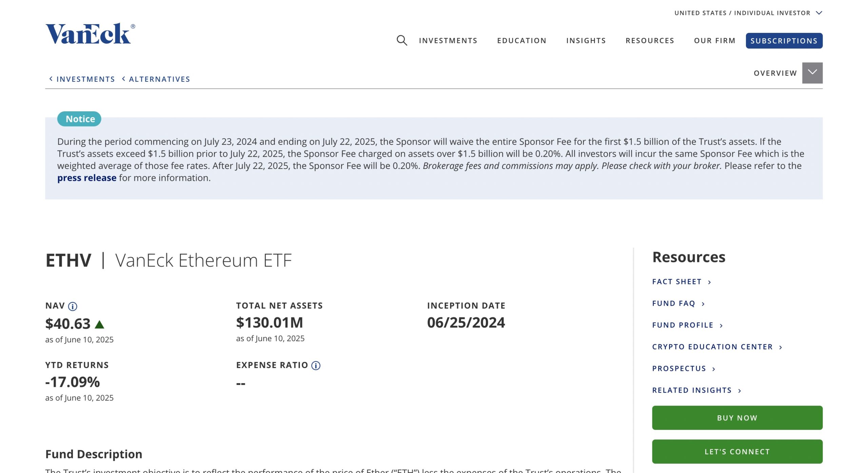868x473 pixels.
Task: Open the Investments navigation menu
Action: point(448,41)
